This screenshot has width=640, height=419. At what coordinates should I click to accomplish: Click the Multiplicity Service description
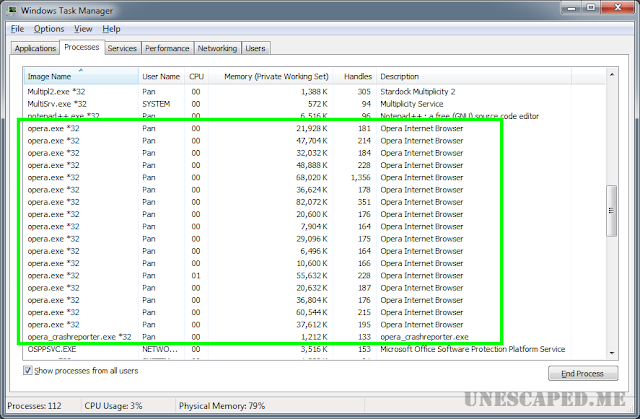click(411, 104)
